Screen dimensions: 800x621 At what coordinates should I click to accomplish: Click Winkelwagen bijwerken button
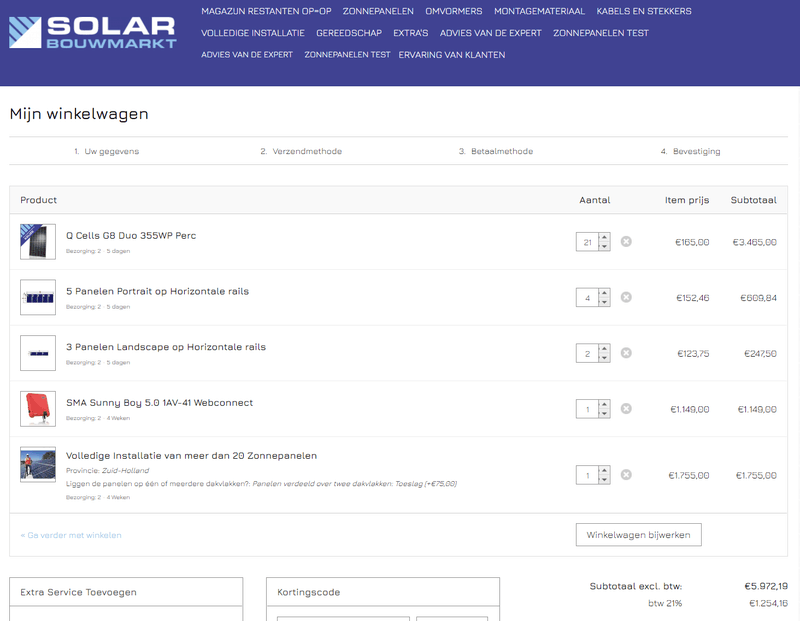pos(639,535)
